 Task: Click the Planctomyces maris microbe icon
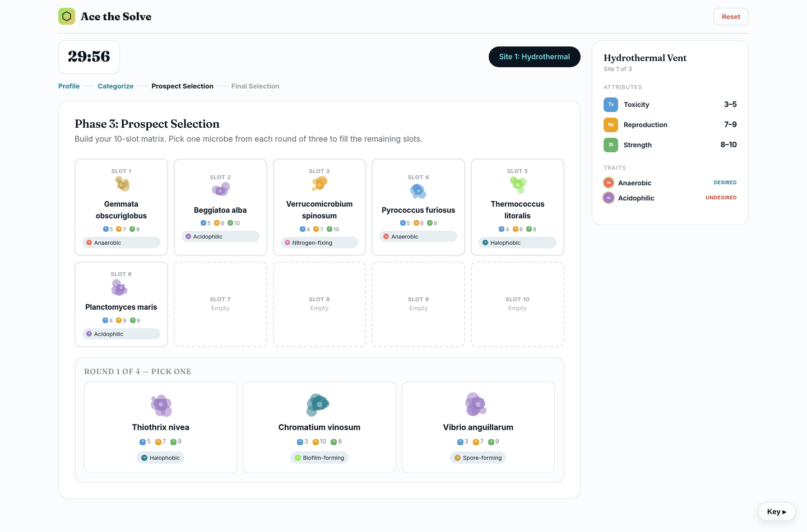pyautogui.click(x=119, y=288)
